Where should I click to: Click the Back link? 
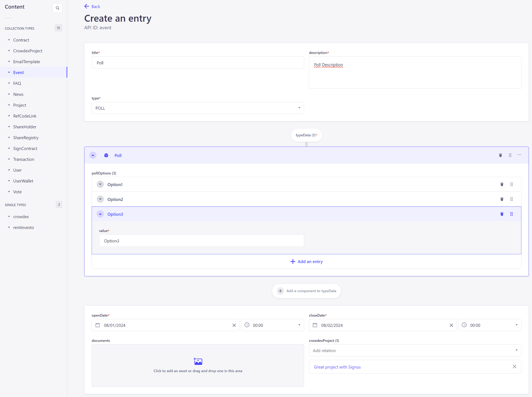(92, 6)
